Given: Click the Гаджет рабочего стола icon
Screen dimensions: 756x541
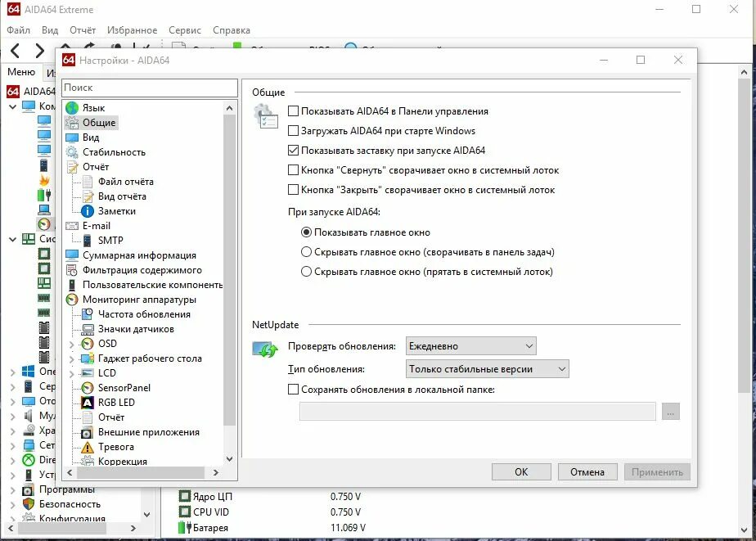Looking at the screenshot, I should coord(88,358).
